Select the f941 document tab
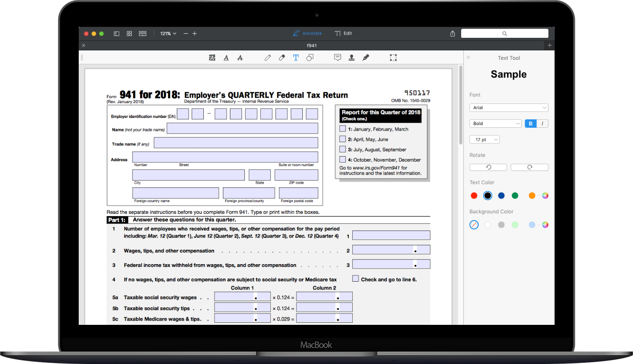Screen dimensions: 633x364 [x=312, y=45]
